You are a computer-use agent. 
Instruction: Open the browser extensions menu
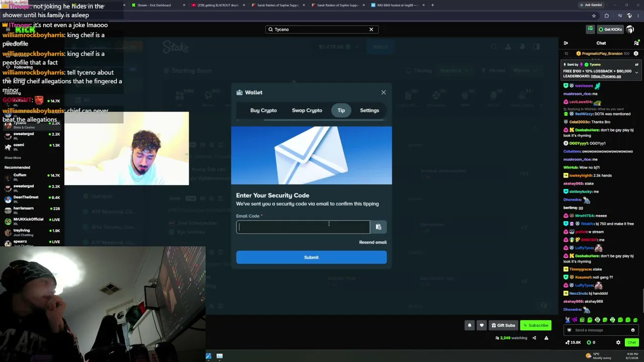(x=606, y=16)
